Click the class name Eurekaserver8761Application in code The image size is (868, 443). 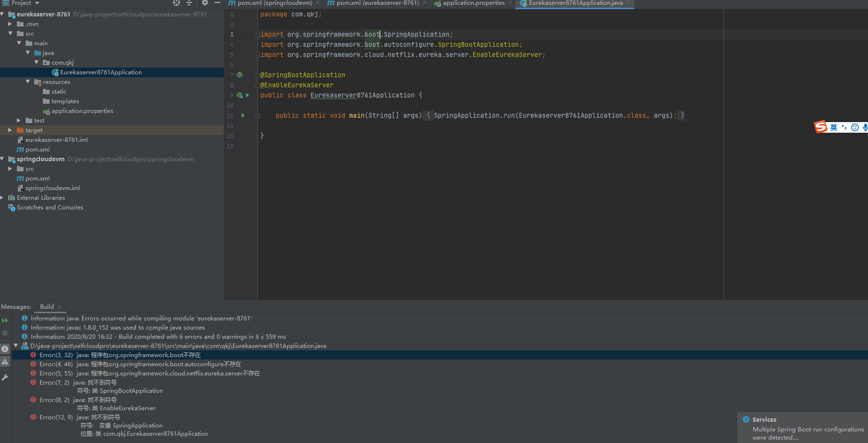click(362, 96)
